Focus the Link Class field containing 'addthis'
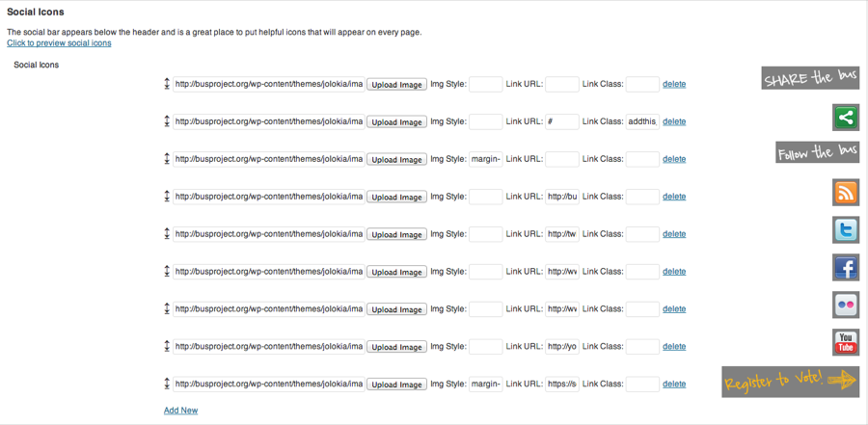This screenshot has width=868, height=425. (642, 121)
